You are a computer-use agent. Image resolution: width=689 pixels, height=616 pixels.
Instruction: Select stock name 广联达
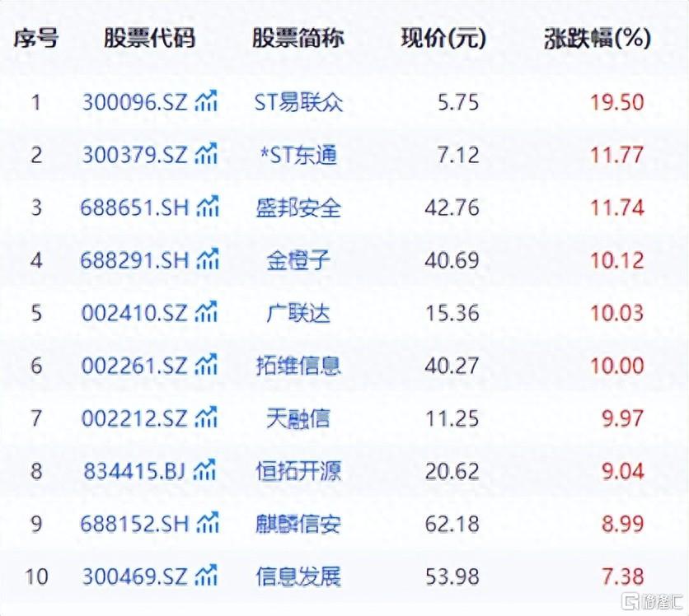[298, 313]
